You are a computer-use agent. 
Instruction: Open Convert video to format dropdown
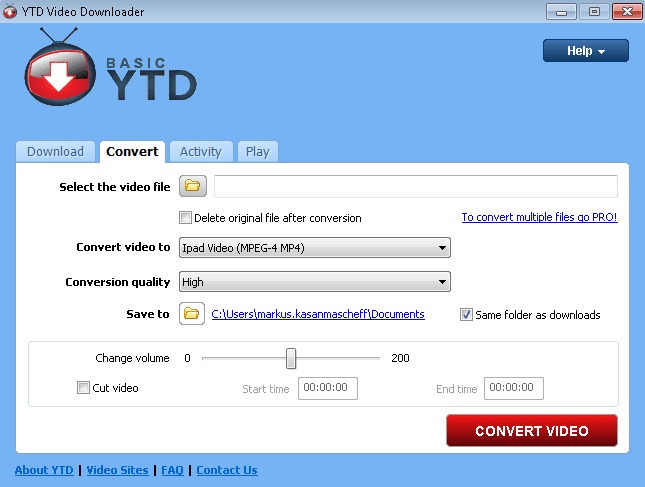315,248
